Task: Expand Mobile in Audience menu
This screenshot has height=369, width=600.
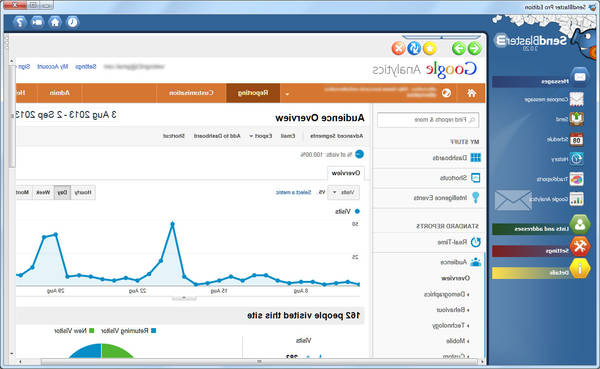Action: click(458, 341)
